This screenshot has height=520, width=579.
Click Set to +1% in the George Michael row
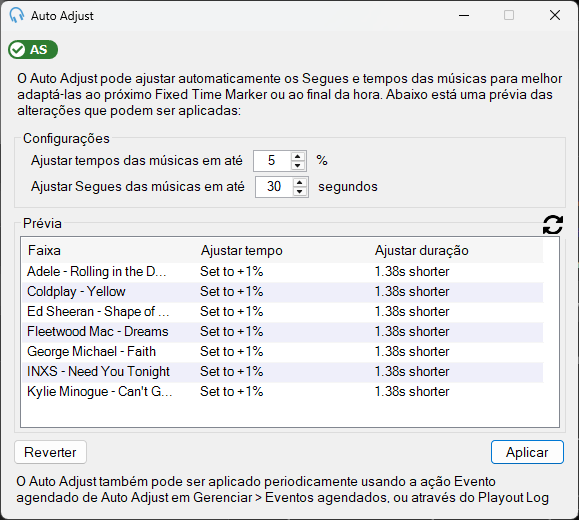232,351
